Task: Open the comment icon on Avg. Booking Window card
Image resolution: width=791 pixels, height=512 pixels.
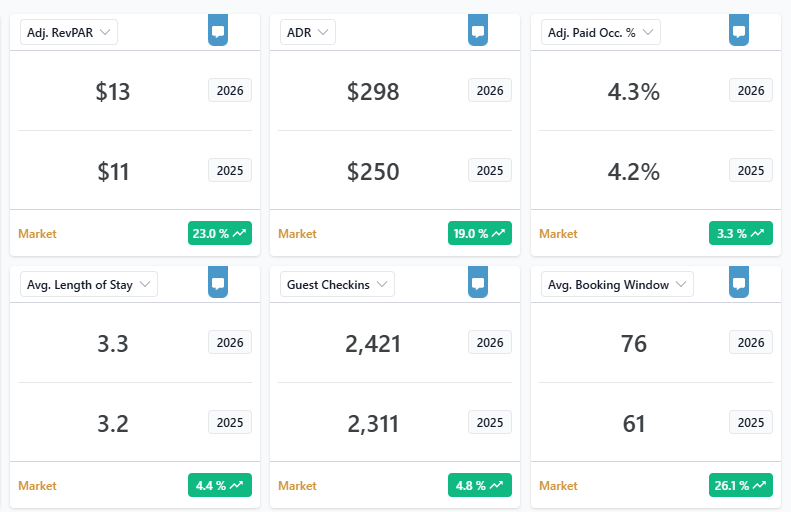Action: tap(739, 283)
